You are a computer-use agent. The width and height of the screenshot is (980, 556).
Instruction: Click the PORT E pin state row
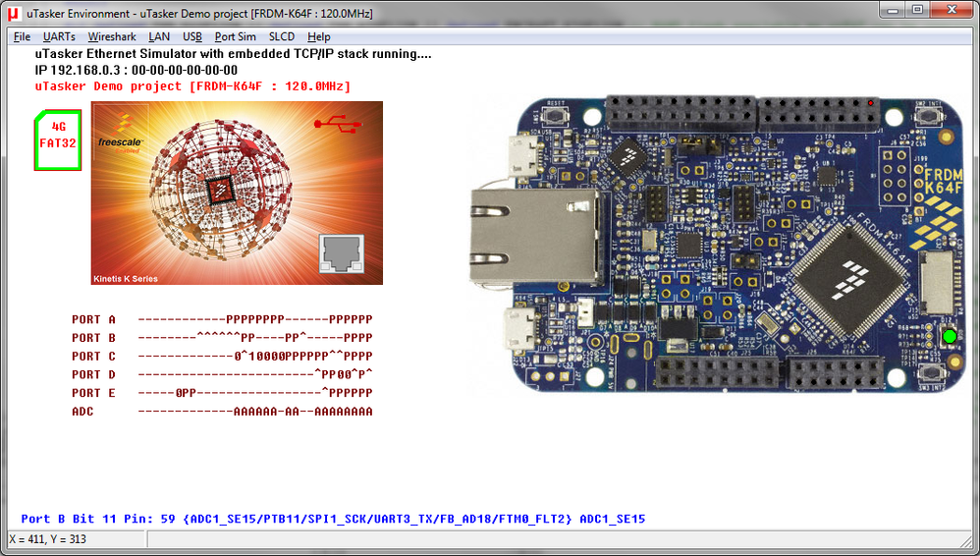(x=255, y=393)
